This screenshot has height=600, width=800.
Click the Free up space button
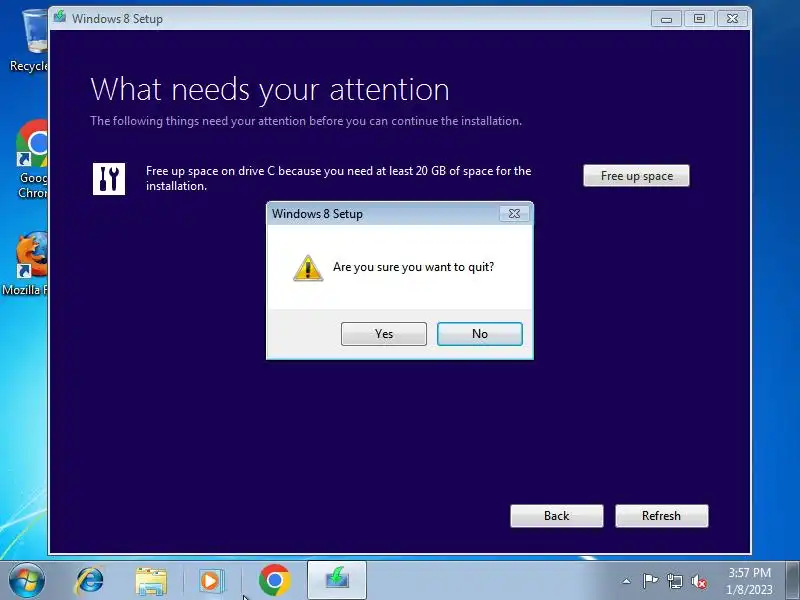[636, 176]
